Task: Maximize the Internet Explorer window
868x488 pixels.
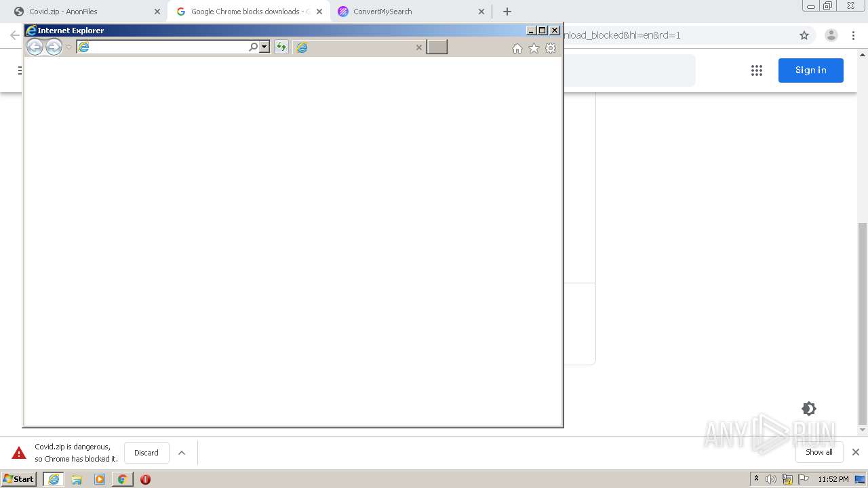Action: pyautogui.click(x=542, y=30)
